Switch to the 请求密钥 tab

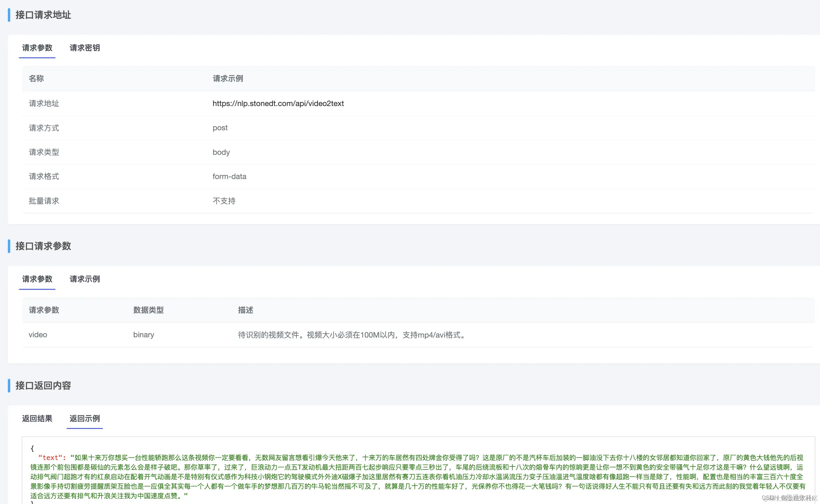(85, 48)
